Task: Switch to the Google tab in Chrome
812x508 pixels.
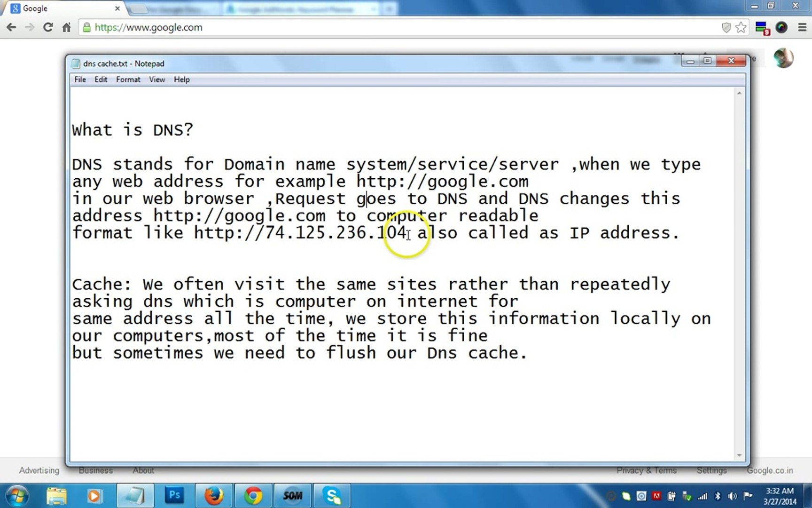Action: pyautogui.click(x=66, y=8)
